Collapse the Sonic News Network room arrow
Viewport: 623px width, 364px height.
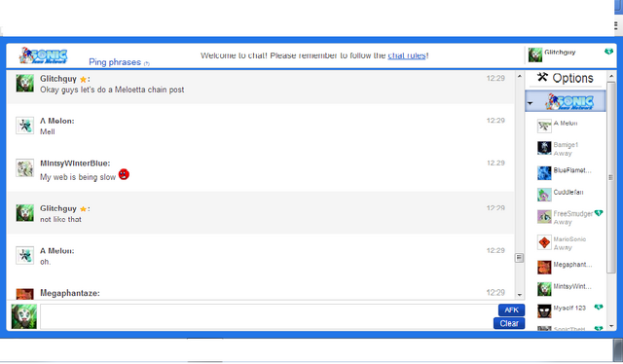(530, 103)
